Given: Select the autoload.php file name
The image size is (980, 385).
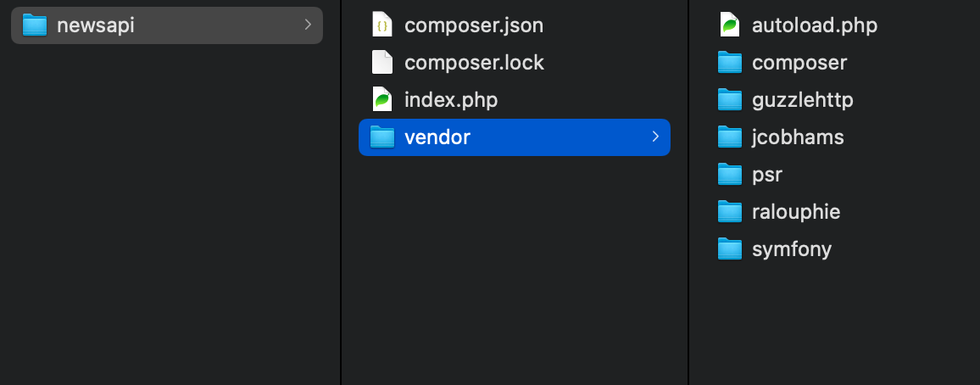Looking at the screenshot, I should coord(815,25).
